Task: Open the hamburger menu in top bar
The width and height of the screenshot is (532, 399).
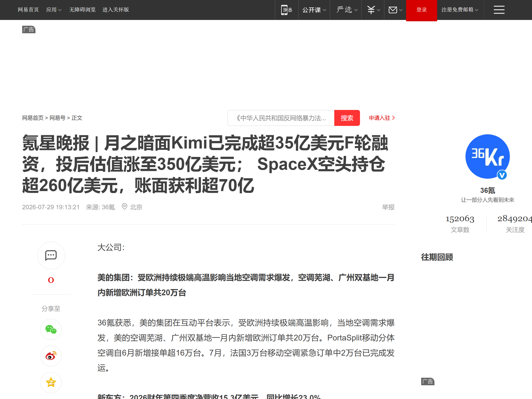Action: [x=499, y=10]
